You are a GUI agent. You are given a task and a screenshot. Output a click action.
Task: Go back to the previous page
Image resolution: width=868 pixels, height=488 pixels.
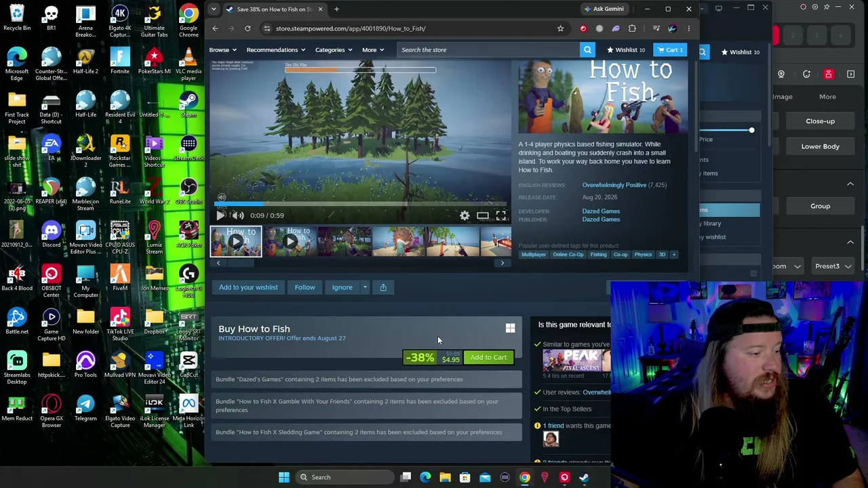coord(215,28)
